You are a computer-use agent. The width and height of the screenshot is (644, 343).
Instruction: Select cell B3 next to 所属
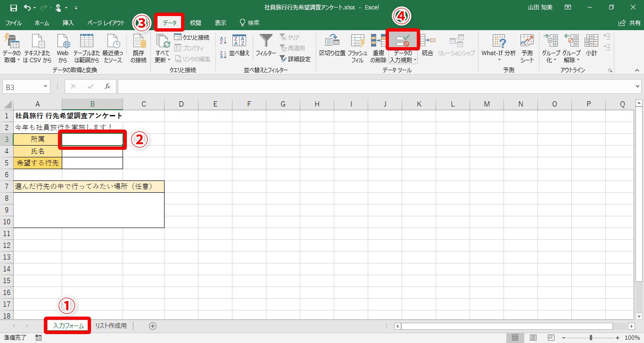[92, 139]
